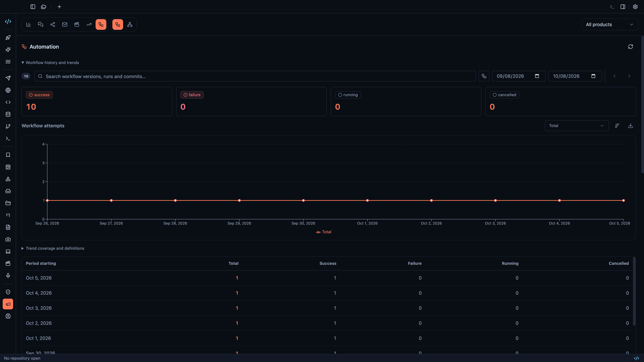Collapse Workflow history and trends section
The image size is (644, 362).
50,63
